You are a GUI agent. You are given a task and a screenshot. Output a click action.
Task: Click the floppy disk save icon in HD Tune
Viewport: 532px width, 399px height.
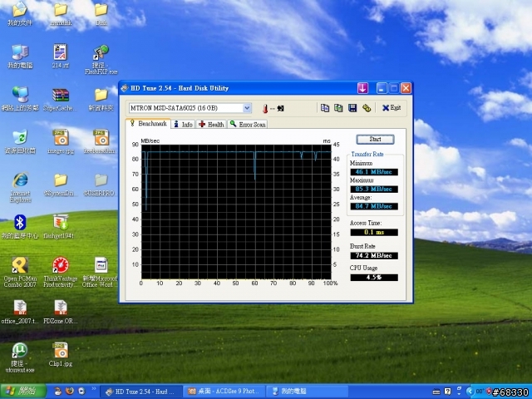(352, 108)
